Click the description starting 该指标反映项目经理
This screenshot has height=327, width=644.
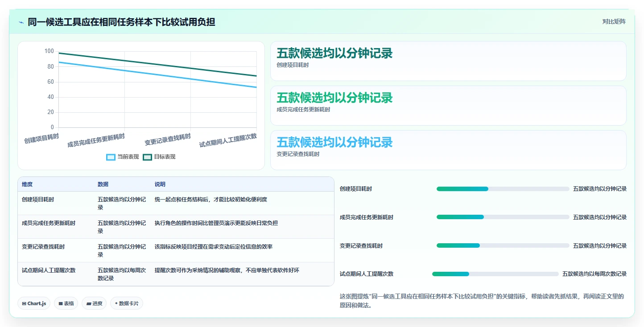[x=214, y=247]
